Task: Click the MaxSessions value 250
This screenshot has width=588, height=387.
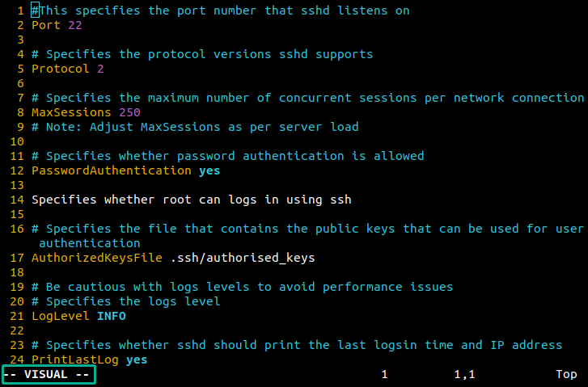Action: [129, 112]
